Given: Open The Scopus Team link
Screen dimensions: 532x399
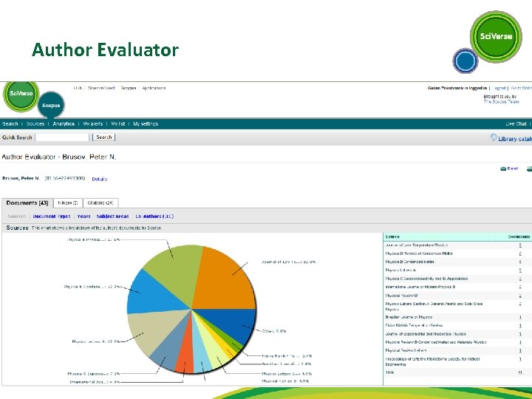Looking at the screenshot, I should 502,101.
